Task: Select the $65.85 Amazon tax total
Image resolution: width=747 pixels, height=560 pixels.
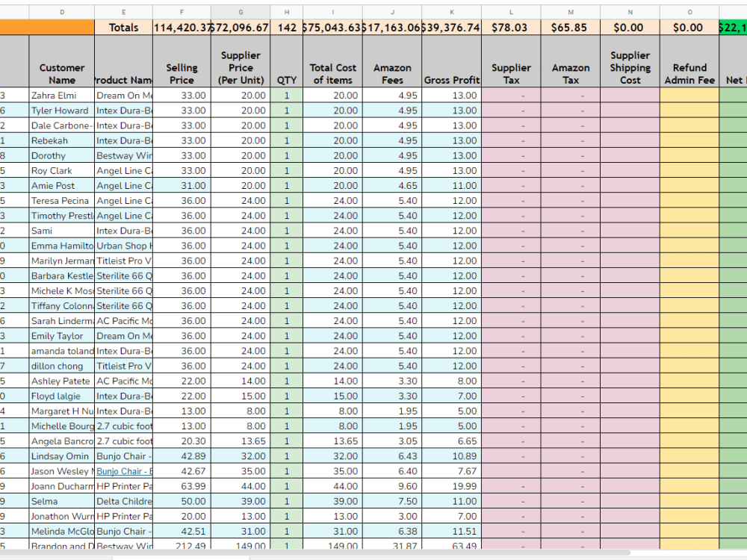Action: click(x=571, y=28)
